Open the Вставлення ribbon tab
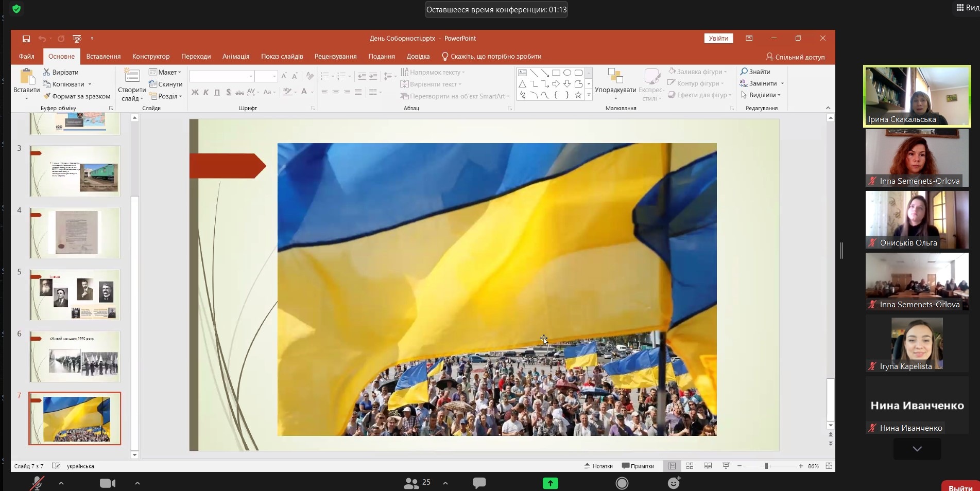The height and width of the screenshot is (491, 980). click(x=104, y=57)
